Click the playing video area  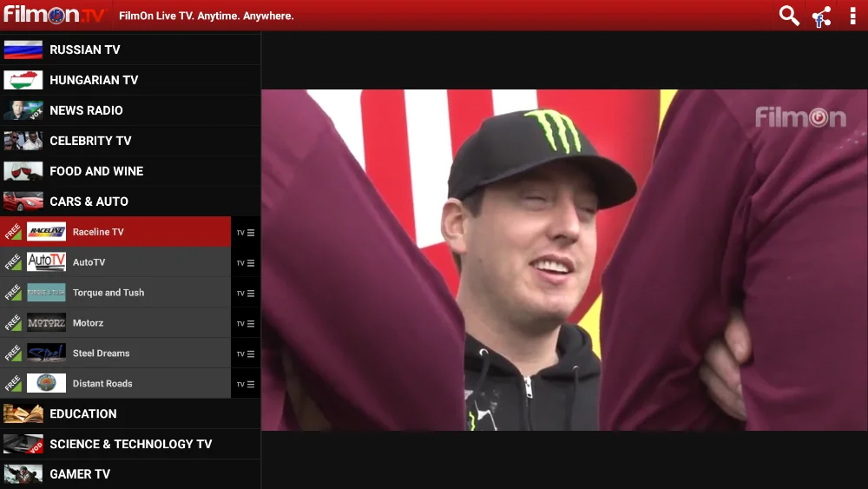pos(564,260)
